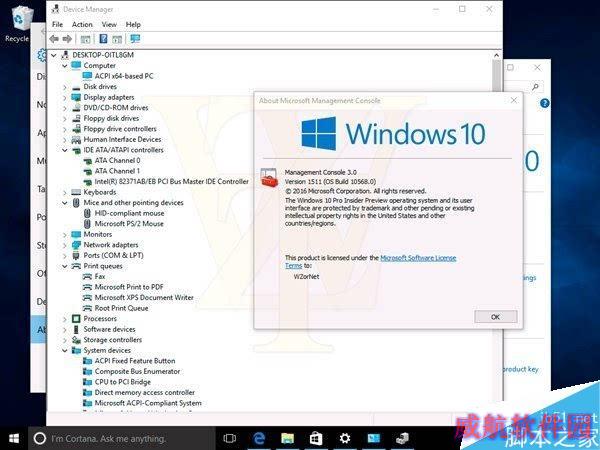Expand the Processors node
Screen dimensions: 600x450
click(65, 319)
